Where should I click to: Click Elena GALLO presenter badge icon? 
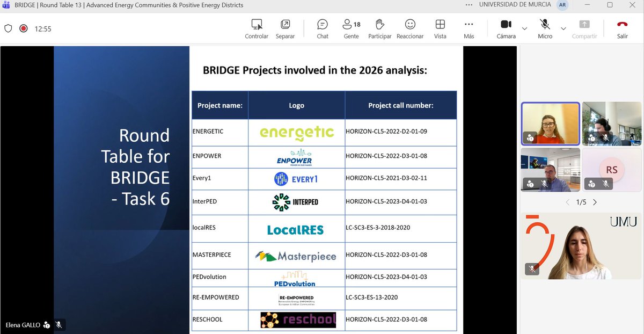47,325
